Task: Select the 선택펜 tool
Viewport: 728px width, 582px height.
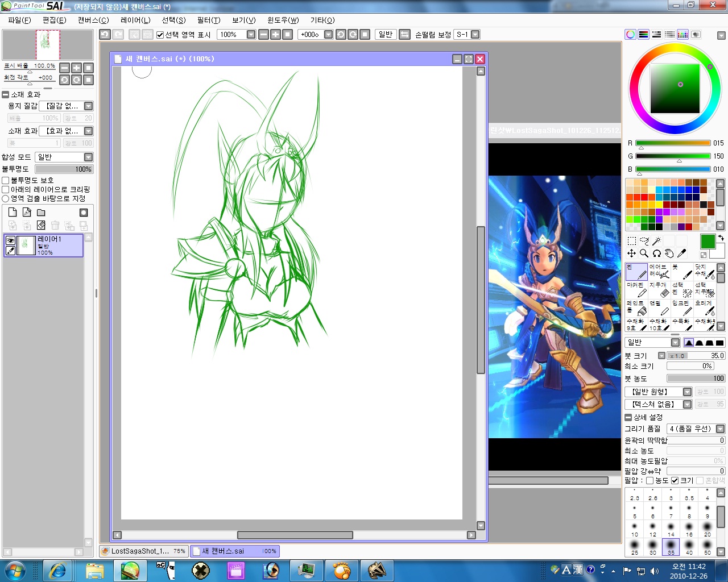Action: [x=682, y=290]
